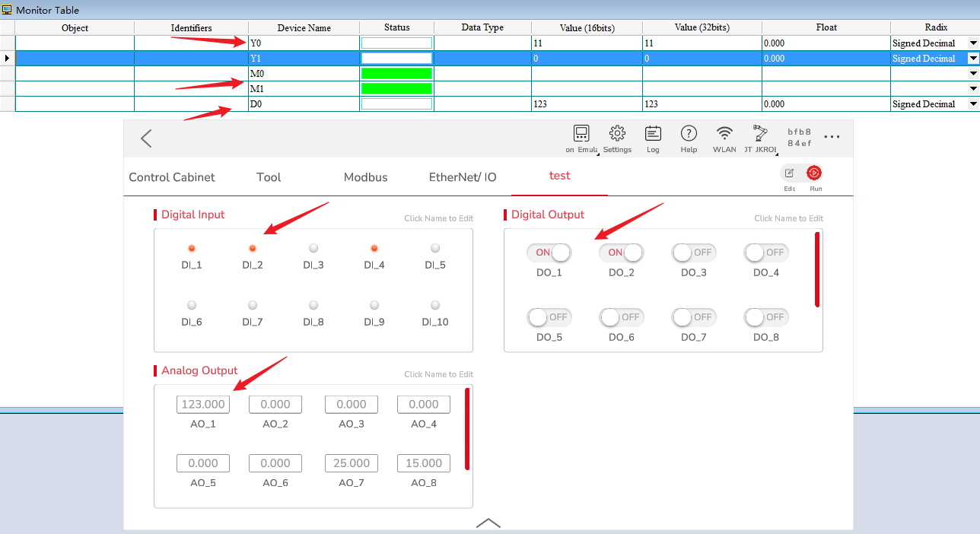
Task: Open the Help question mark icon
Action: click(689, 135)
